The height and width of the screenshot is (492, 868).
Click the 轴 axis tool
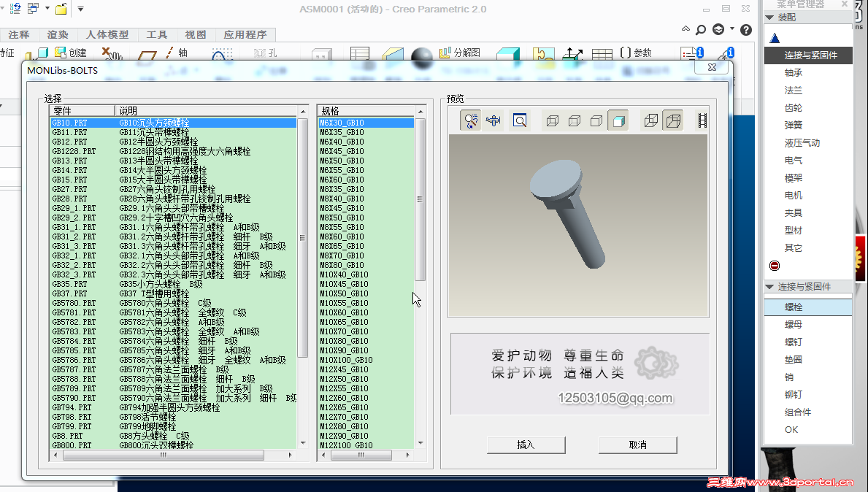[x=177, y=53]
